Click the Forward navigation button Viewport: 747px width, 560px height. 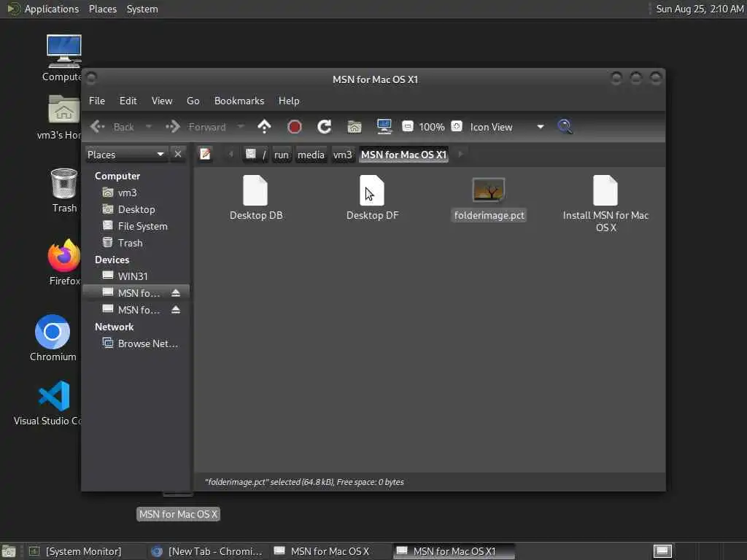click(x=196, y=127)
